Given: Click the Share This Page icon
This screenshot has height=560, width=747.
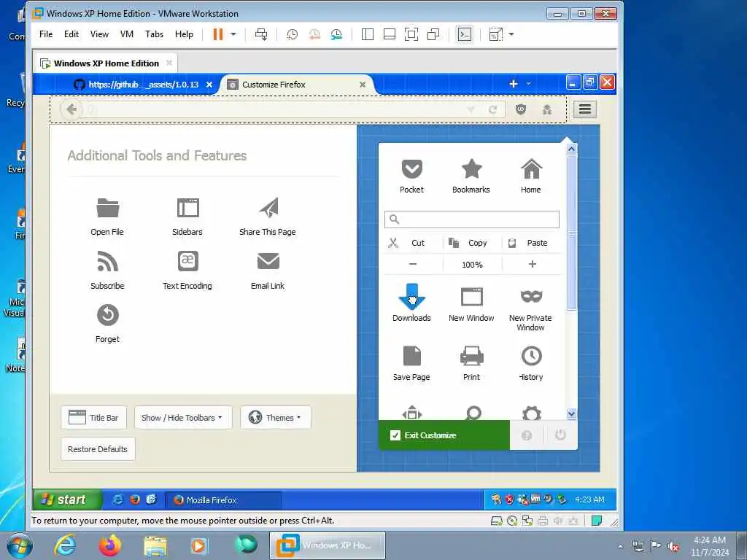Looking at the screenshot, I should tap(268, 208).
